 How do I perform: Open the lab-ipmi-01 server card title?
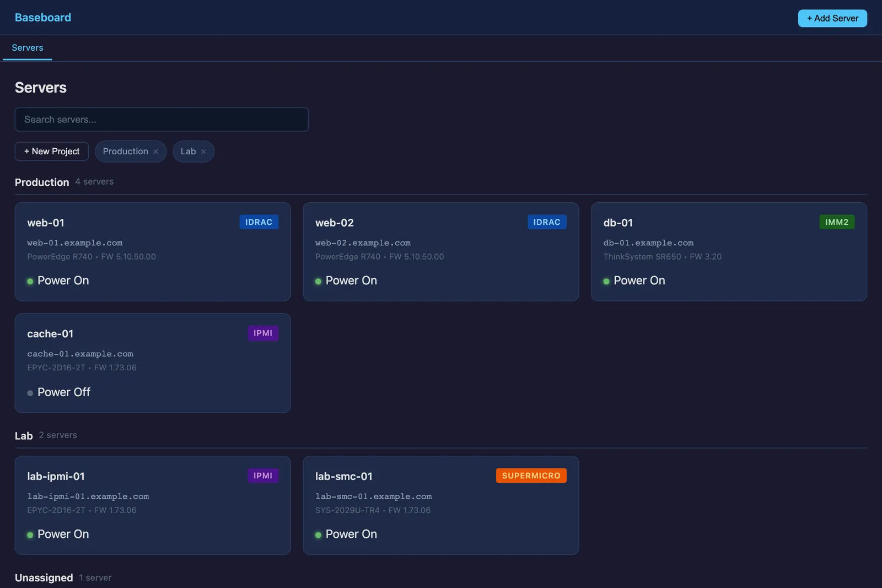[56, 476]
